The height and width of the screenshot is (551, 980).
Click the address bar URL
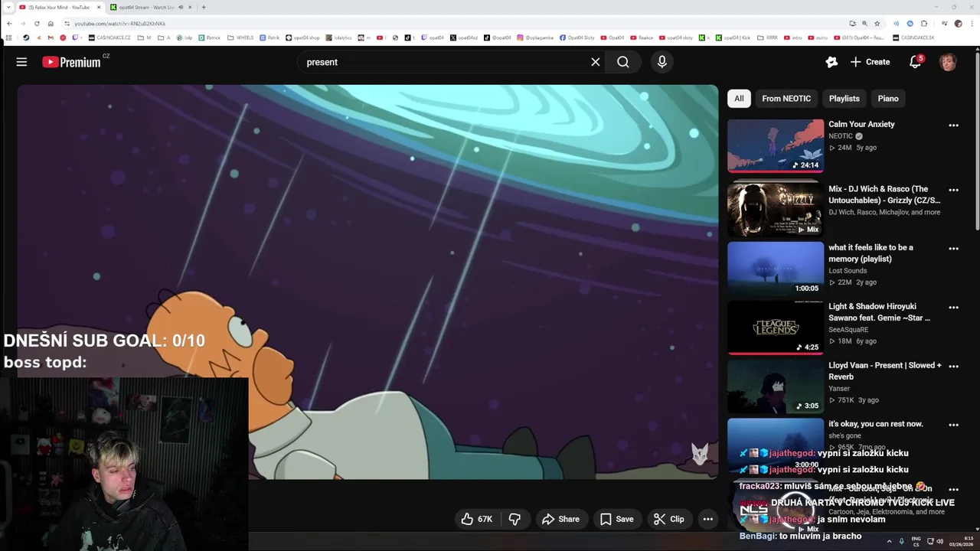[x=119, y=24]
